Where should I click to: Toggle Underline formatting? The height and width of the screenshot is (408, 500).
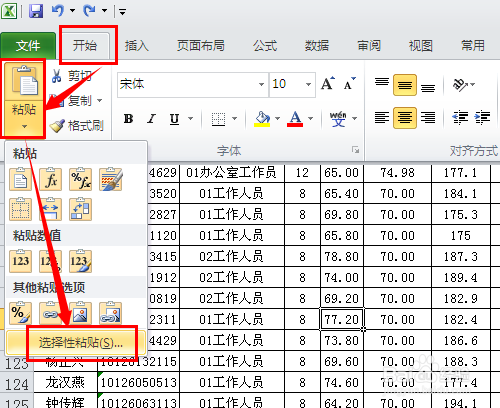pos(175,119)
